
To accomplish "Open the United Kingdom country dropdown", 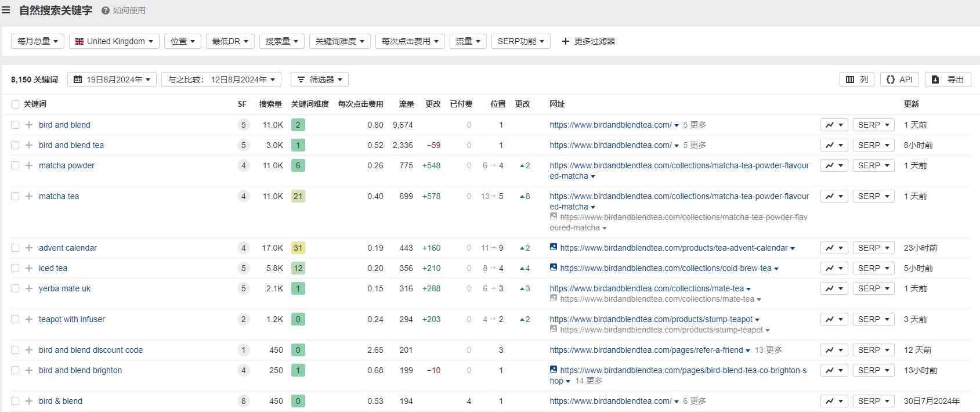I will click(114, 41).
